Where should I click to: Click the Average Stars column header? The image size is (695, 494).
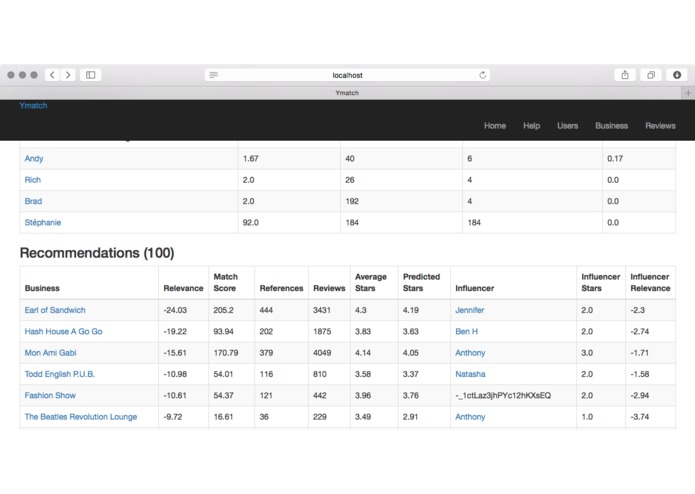click(x=371, y=282)
